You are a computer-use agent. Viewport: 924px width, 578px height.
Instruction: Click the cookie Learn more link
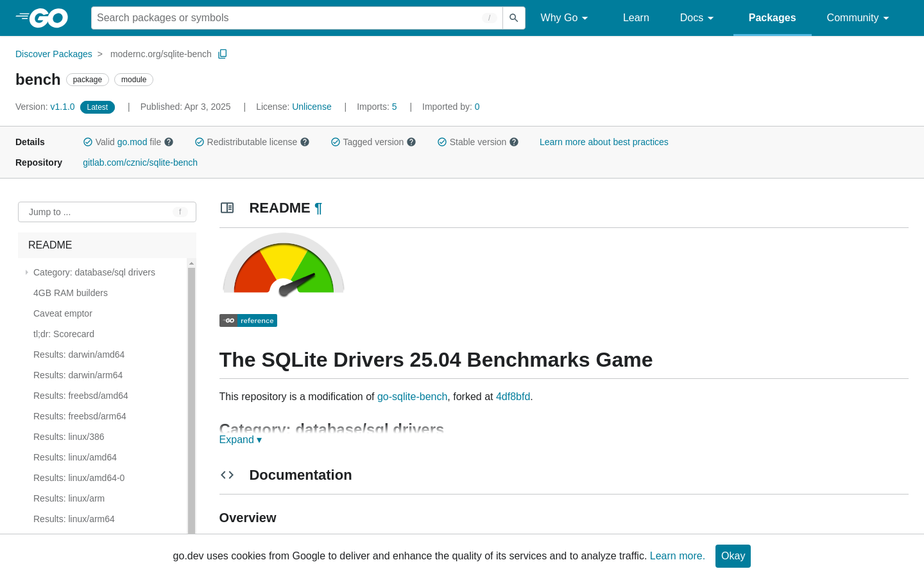[x=677, y=556]
